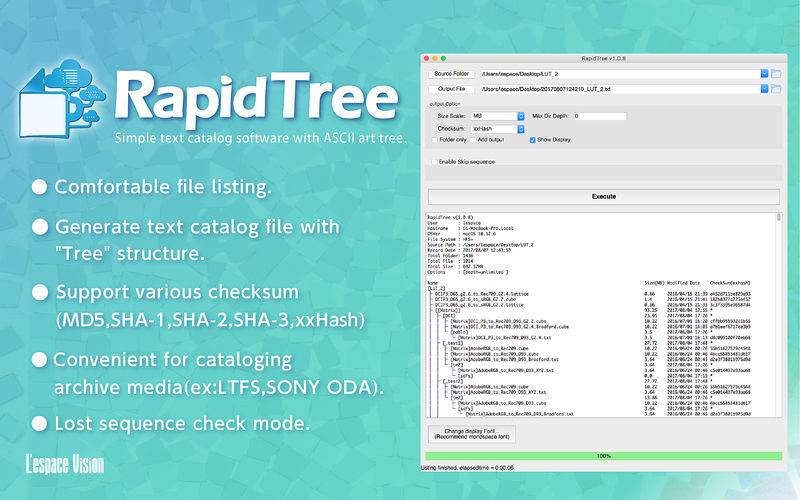The image size is (800, 500).
Task: Open the folder browse icon beside Source Folder path
Action: click(x=776, y=74)
